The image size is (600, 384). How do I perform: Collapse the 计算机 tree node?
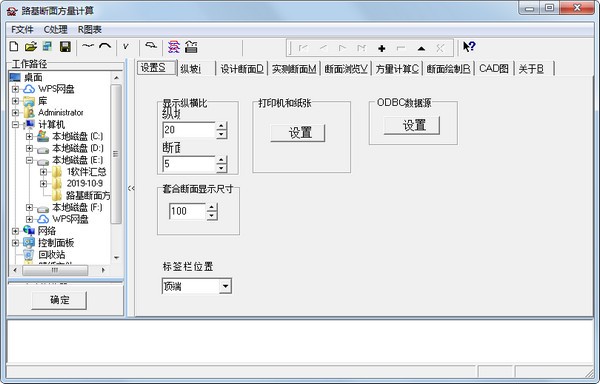click(15, 124)
